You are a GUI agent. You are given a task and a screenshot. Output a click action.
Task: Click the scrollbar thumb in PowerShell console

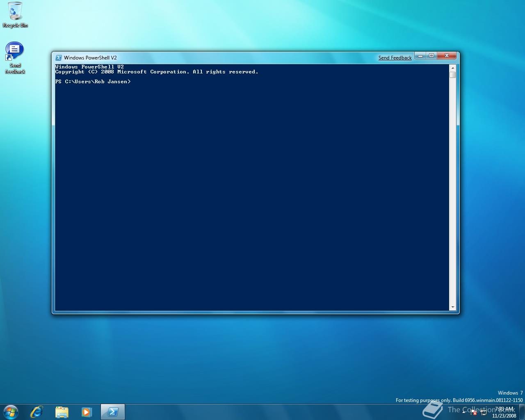pyautogui.click(x=453, y=75)
